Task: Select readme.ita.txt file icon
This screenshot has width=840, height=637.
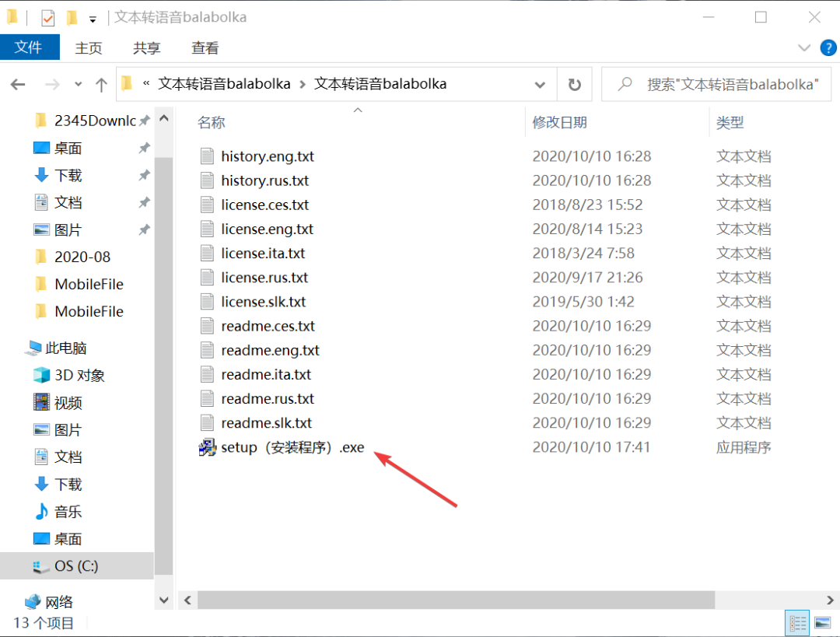Action: tap(208, 374)
